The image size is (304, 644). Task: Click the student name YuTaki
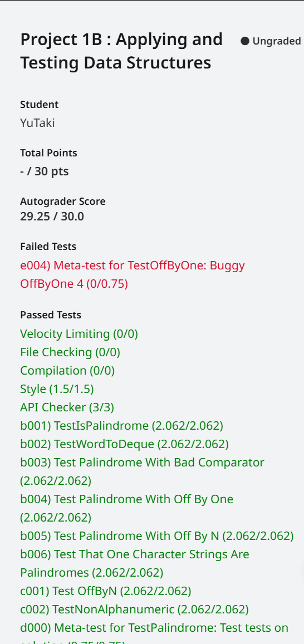37,123
